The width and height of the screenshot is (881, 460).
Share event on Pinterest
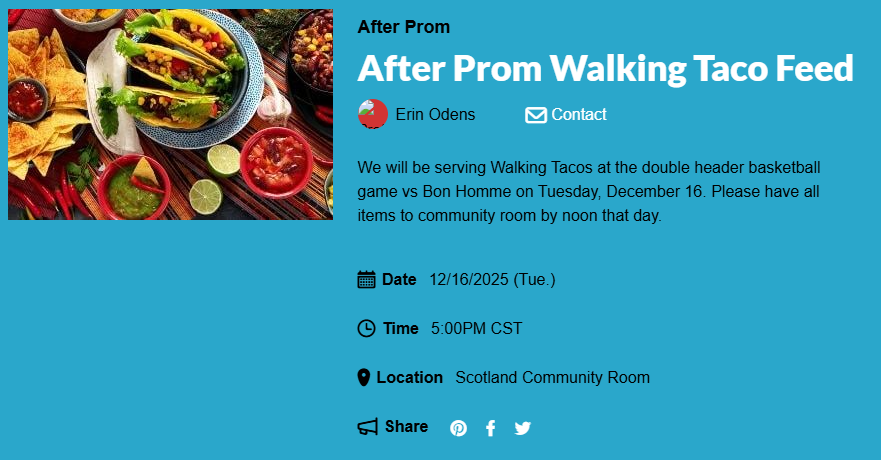pyautogui.click(x=458, y=428)
